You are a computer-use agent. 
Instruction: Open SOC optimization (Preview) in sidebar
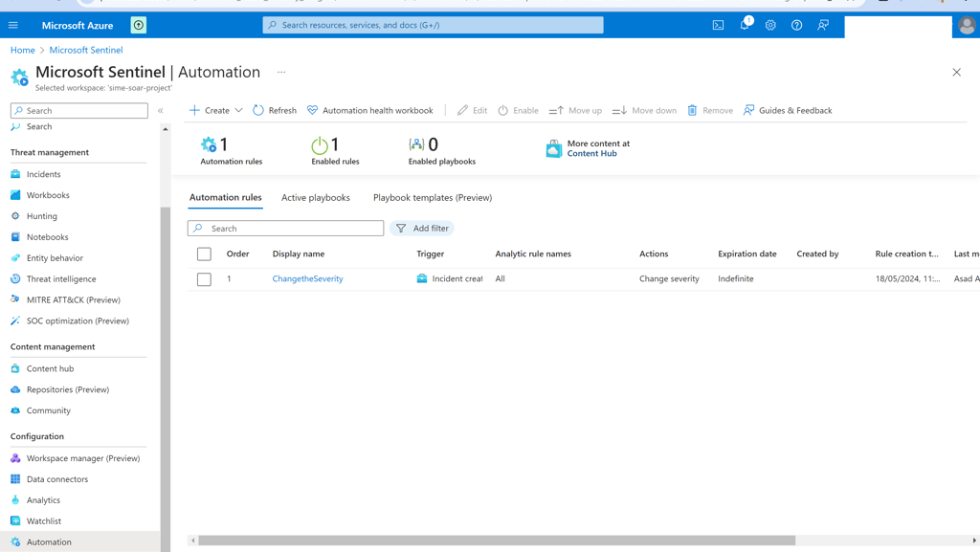click(78, 320)
